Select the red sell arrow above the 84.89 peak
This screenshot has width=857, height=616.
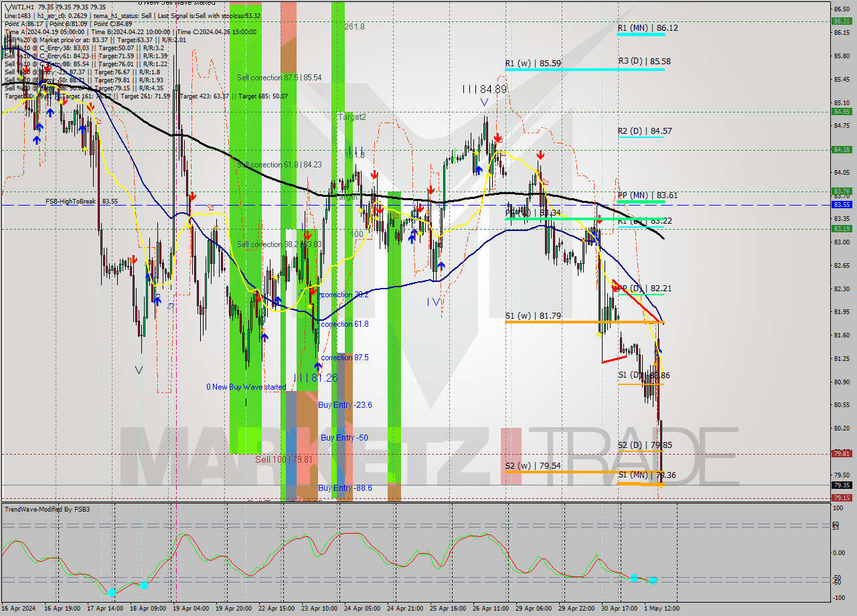click(x=498, y=137)
